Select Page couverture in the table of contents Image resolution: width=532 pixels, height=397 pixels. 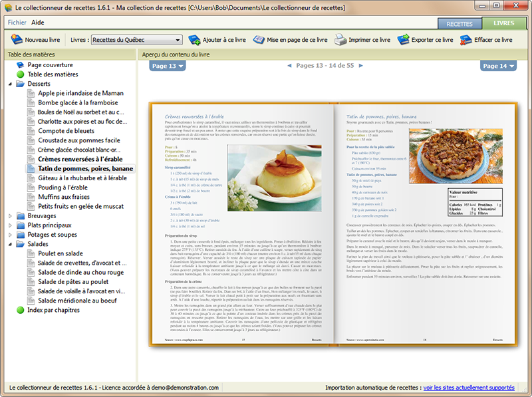(x=51, y=65)
